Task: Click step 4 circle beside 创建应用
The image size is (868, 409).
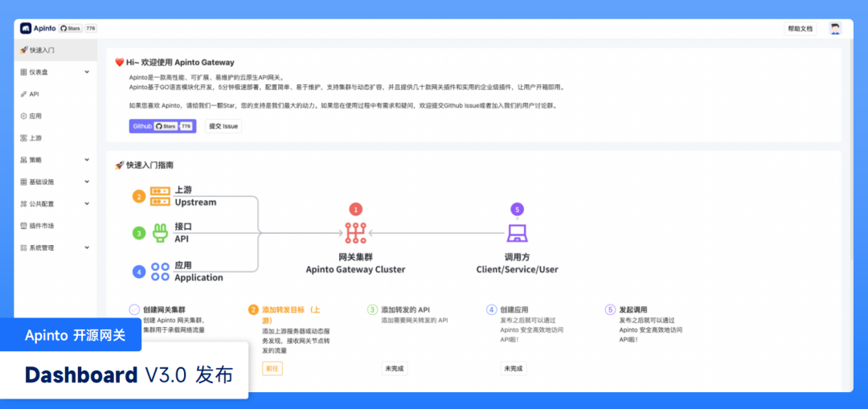Action: (492, 309)
